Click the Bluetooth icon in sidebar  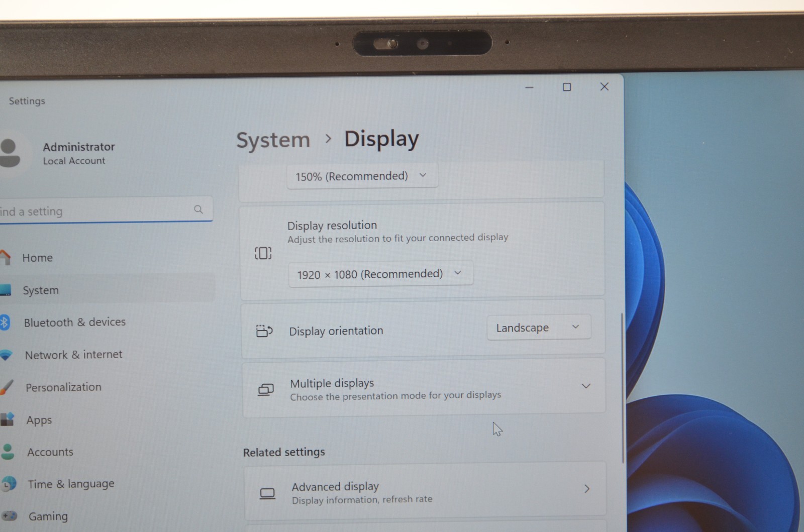(5, 323)
